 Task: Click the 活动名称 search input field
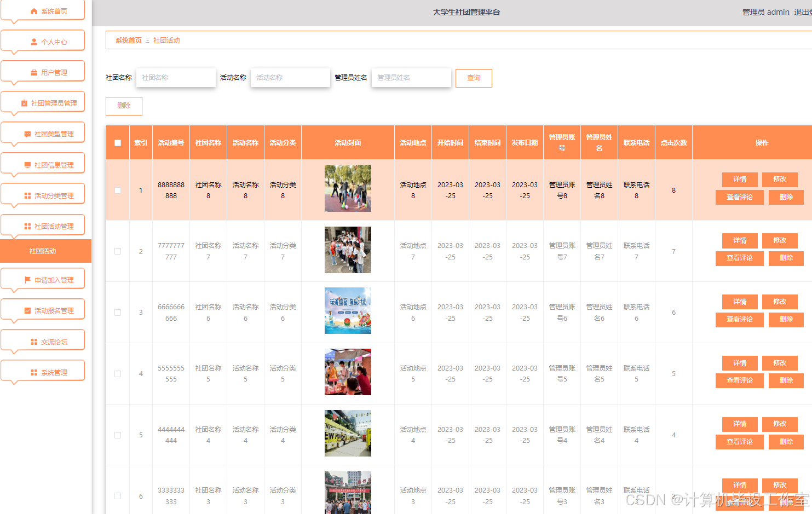click(x=290, y=78)
